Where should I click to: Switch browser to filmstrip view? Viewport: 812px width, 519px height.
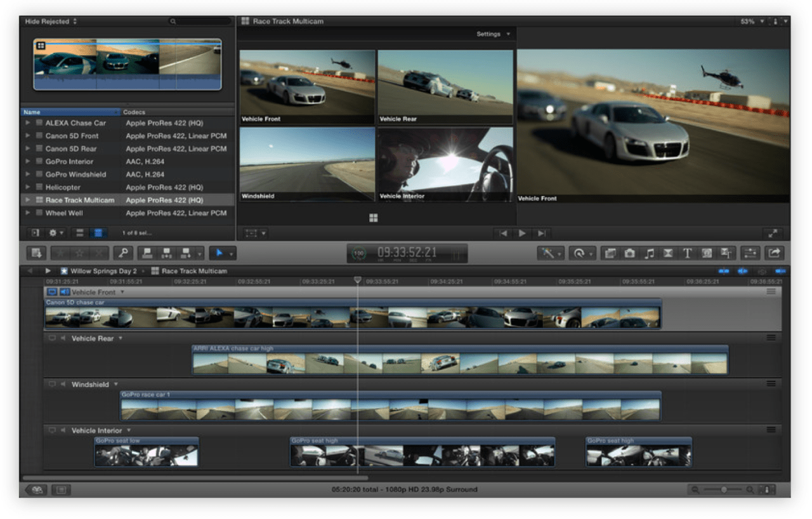(80, 233)
